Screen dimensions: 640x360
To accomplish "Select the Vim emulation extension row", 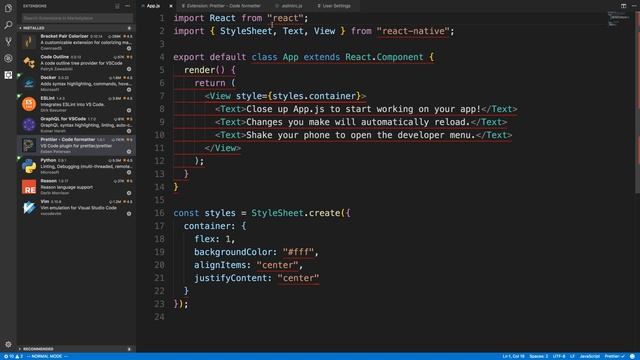I will 76,208.
